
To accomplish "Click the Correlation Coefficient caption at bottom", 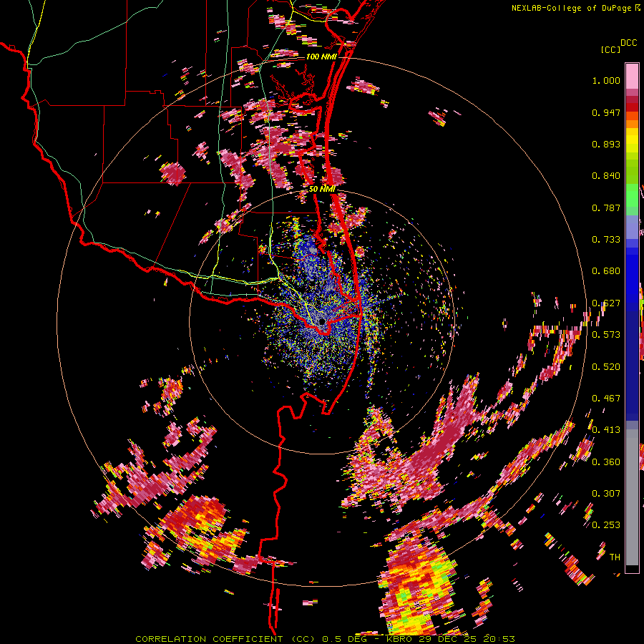I will click(325, 639).
